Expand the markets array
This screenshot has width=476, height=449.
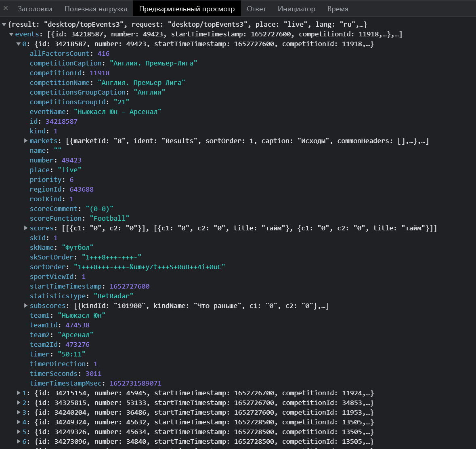[26, 141]
